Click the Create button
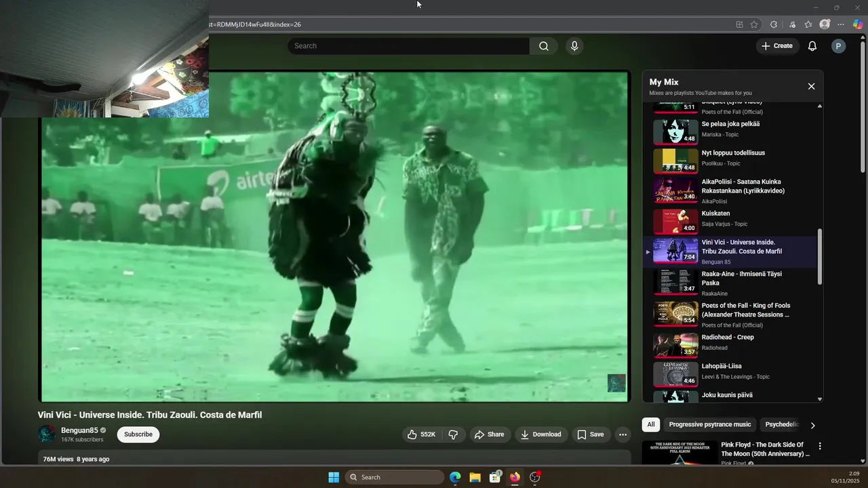The width and height of the screenshot is (868, 488). coord(776,46)
